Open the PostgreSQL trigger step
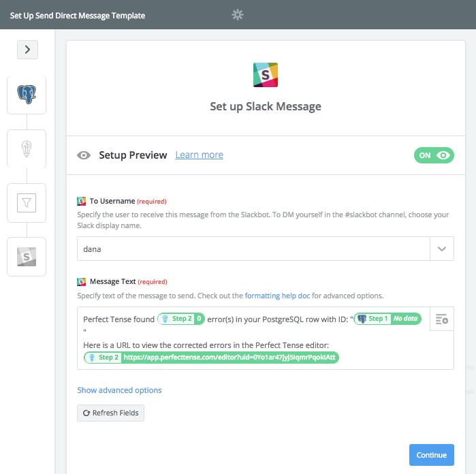The width and height of the screenshot is (476, 474). [x=27, y=95]
